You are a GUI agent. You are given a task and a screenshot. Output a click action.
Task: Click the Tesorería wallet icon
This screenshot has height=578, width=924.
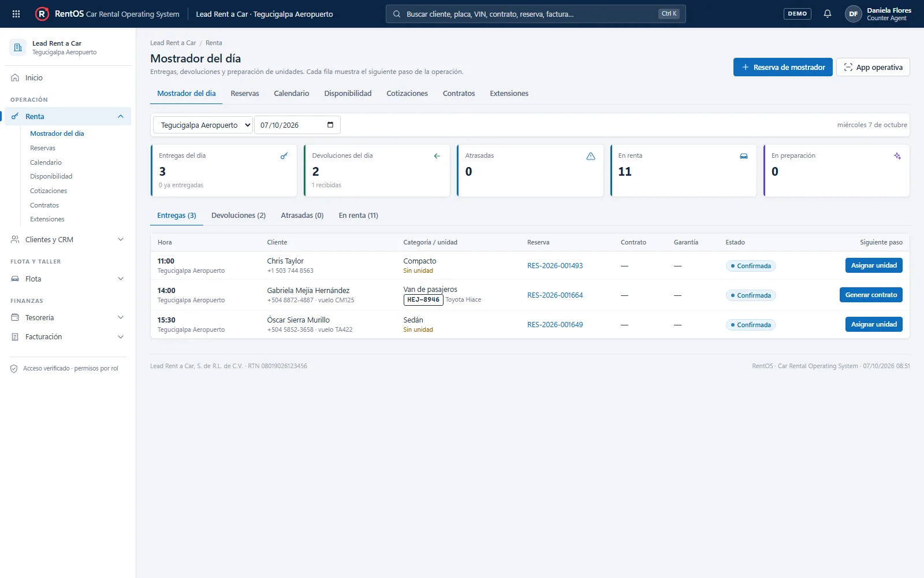(15, 317)
